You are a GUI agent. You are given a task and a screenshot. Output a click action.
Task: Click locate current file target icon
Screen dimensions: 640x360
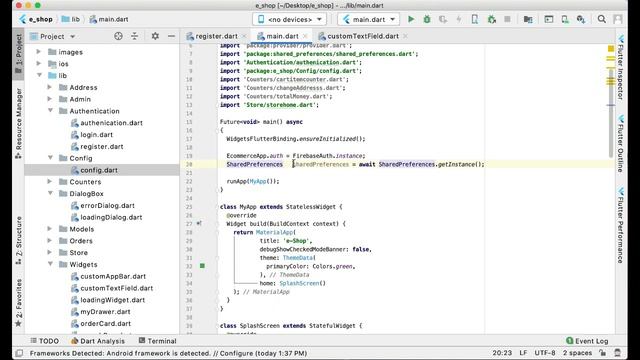[x=118, y=36]
